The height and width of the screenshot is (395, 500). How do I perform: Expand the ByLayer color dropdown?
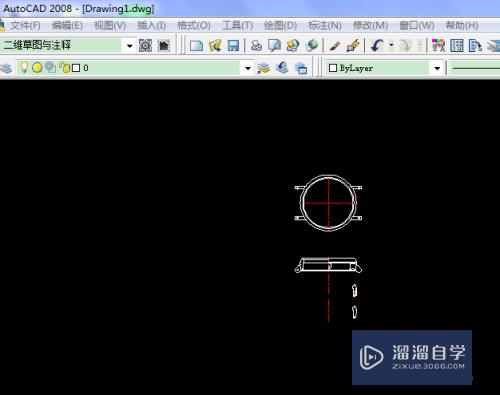[x=437, y=68]
